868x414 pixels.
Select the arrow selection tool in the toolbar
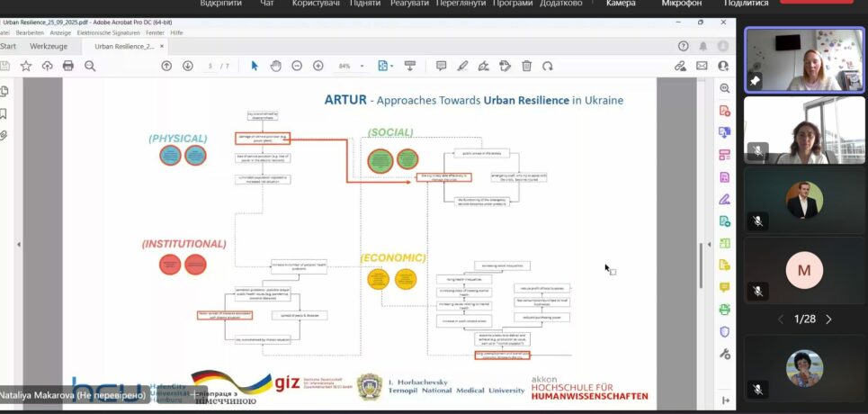coord(255,66)
